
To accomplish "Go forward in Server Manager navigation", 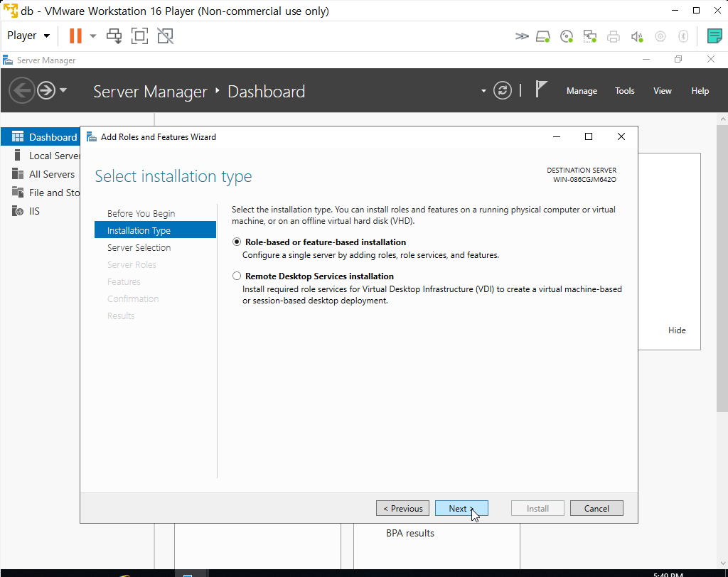I will click(46, 90).
